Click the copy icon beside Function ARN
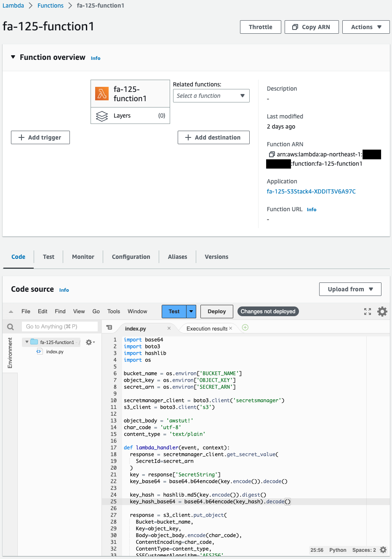Viewport: 392px width, 559px height. pos(272,154)
